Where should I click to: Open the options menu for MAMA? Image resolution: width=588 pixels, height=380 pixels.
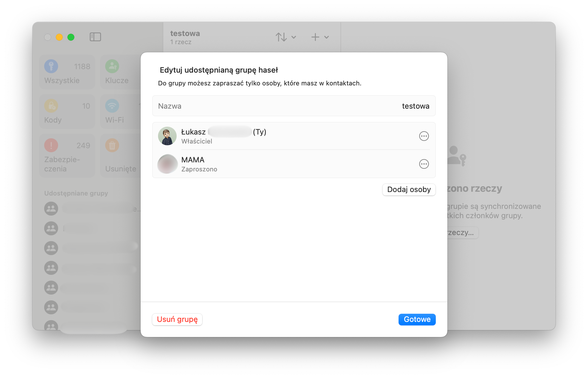point(424,164)
